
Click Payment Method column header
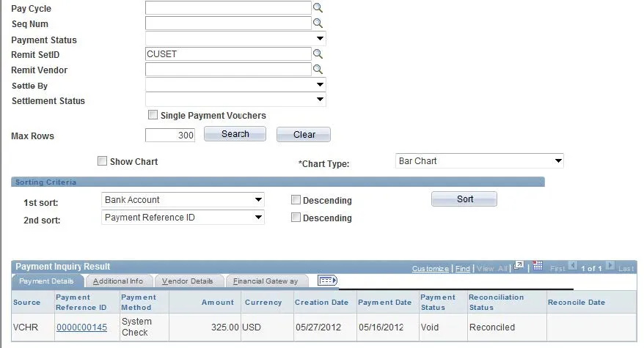pyautogui.click(x=139, y=302)
